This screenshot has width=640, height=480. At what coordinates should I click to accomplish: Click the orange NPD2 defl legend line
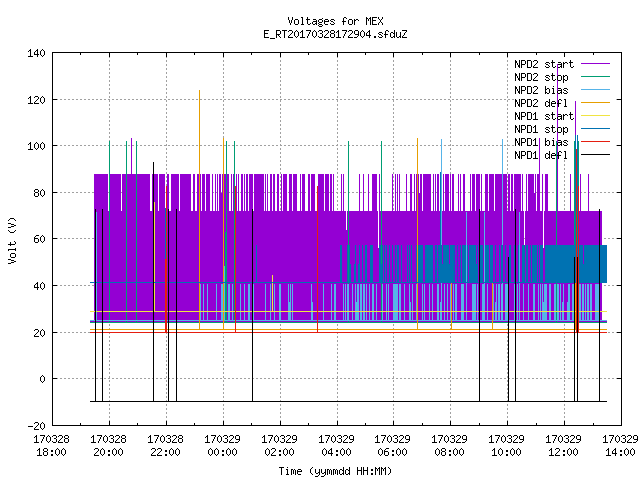pyautogui.click(x=596, y=103)
